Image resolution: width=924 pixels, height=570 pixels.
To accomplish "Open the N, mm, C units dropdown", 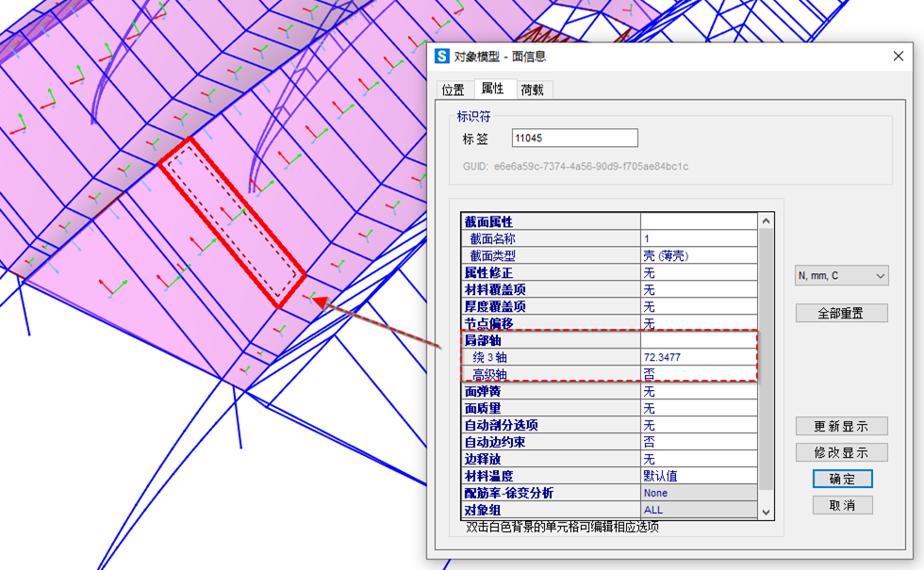I will pos(841,276).
